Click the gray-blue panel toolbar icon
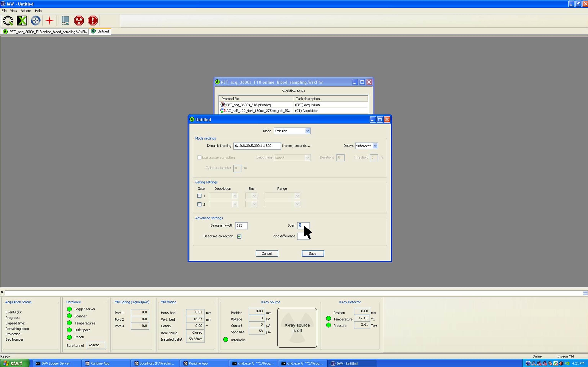 tap(65, 21)
